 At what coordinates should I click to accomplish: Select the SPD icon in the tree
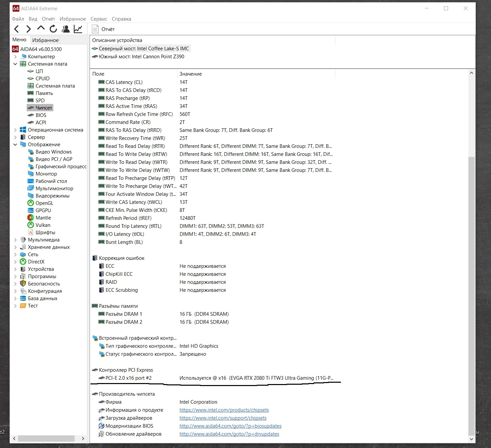coord(31,101)
